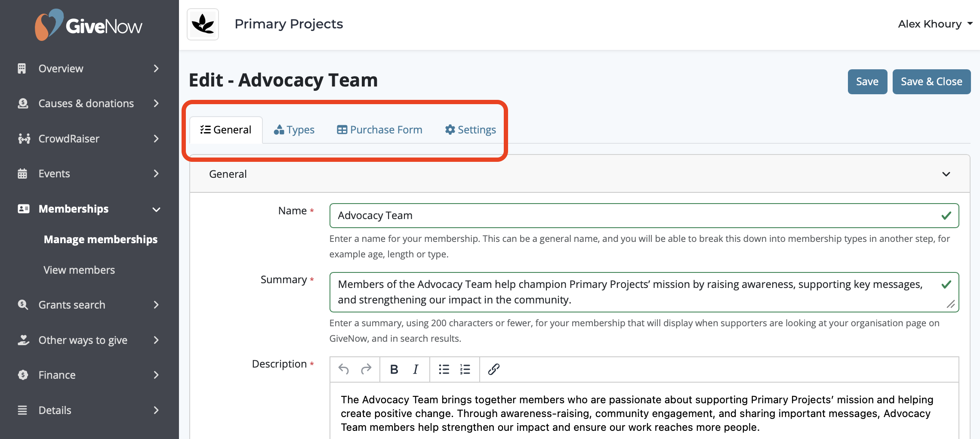Click the insert link icon in editor
This screenshot has width=980, height=439.
(x=493, y=369)
